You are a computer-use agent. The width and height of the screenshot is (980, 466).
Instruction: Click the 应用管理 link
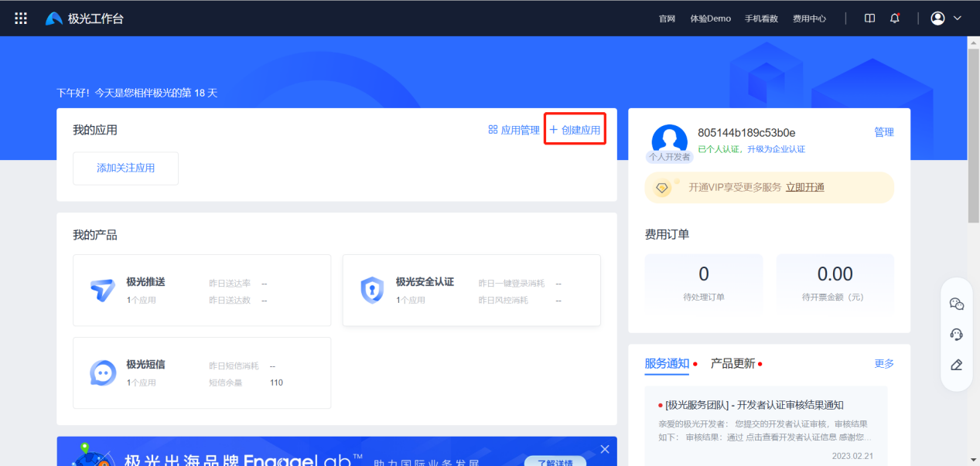click(x=514, y=130)
